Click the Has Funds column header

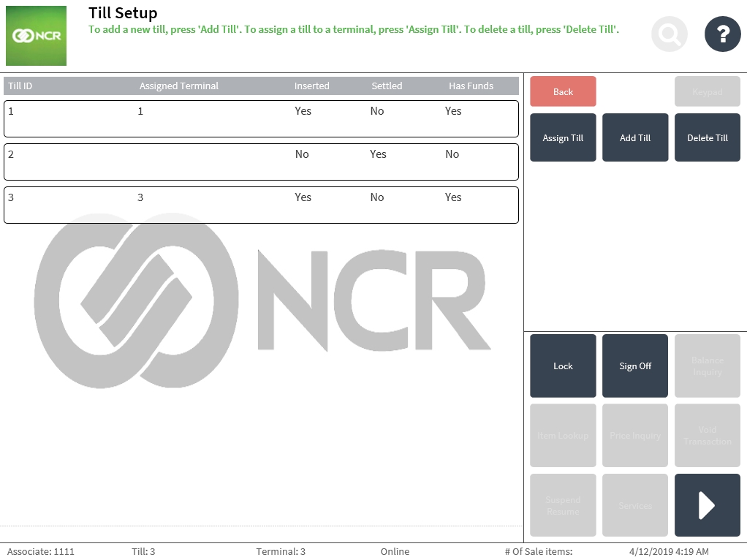[x=471, y=86]
